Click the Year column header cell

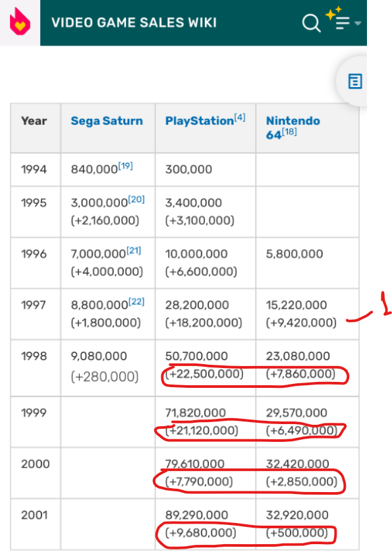36,128
